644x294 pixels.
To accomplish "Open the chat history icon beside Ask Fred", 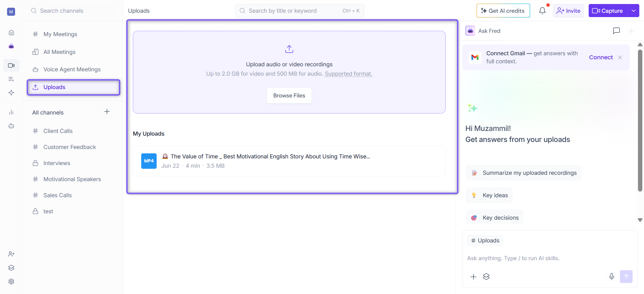I will (x=616, y=31).
